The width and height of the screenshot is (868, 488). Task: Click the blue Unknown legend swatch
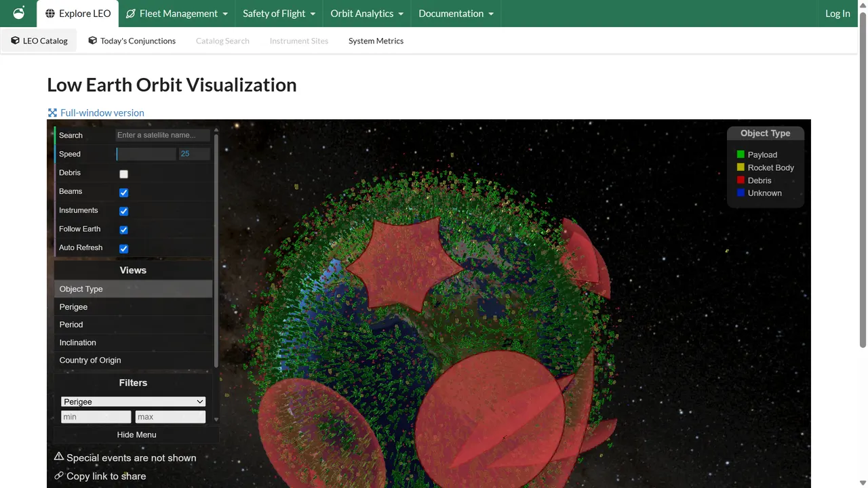point(741,193)
